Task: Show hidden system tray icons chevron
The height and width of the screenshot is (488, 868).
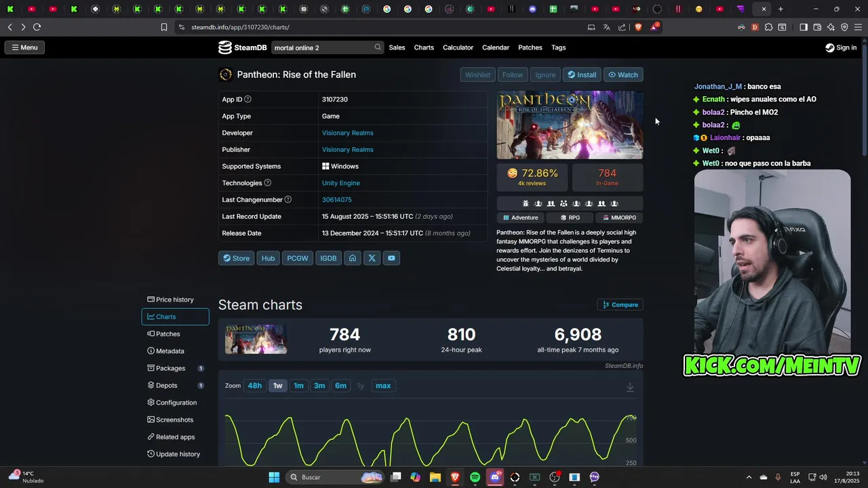Action: coord(749,477)
